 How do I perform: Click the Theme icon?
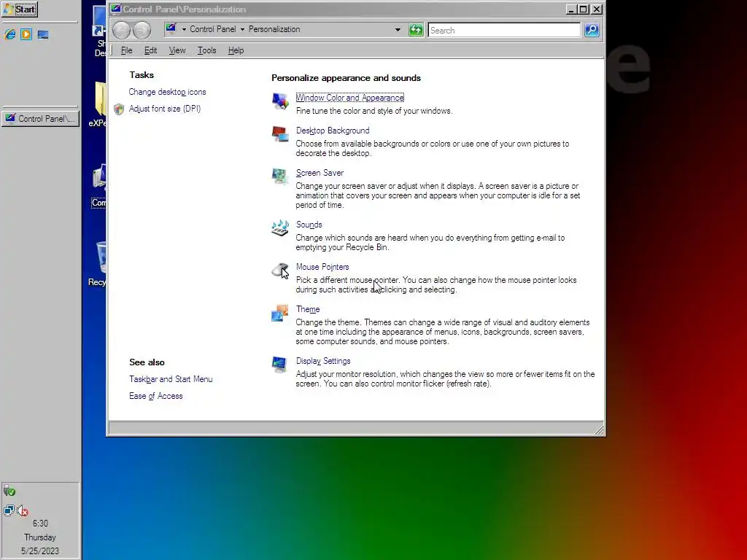[x=280, y=313]
